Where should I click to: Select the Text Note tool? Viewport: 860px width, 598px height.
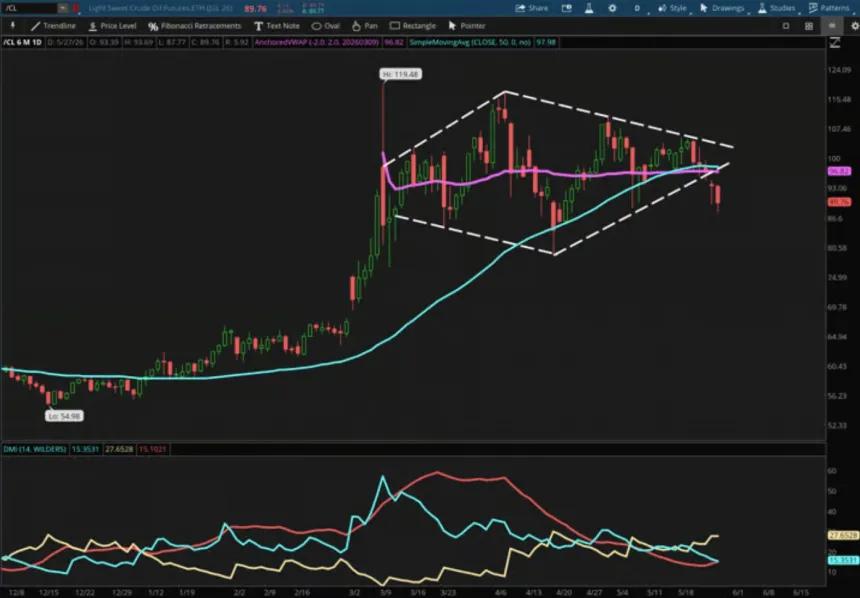tap(277, 26)
